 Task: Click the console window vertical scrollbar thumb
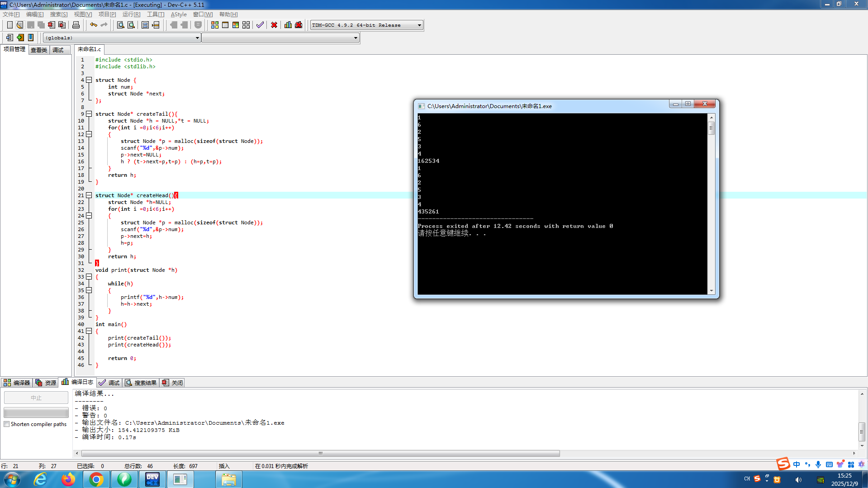pos(711,128)
